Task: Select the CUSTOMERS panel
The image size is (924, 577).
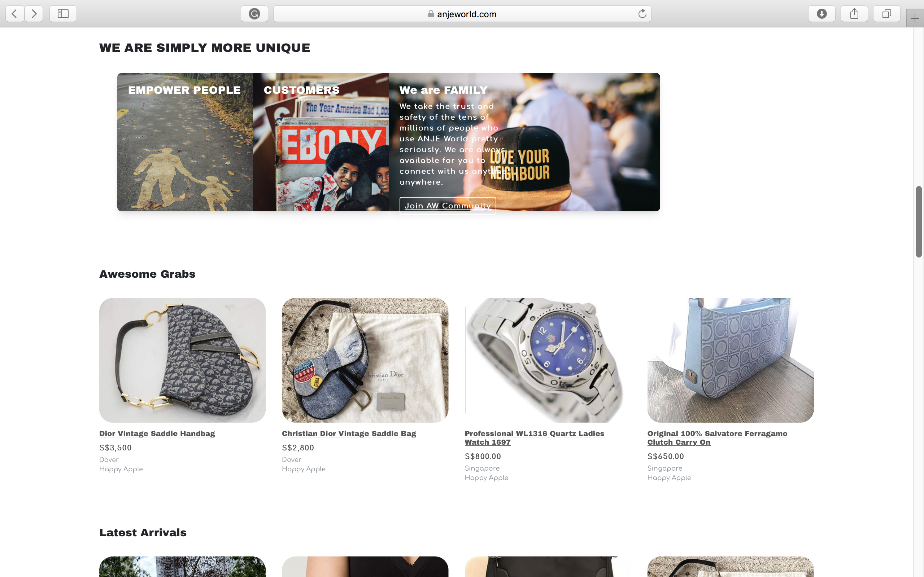Action: tap(321, 142)
